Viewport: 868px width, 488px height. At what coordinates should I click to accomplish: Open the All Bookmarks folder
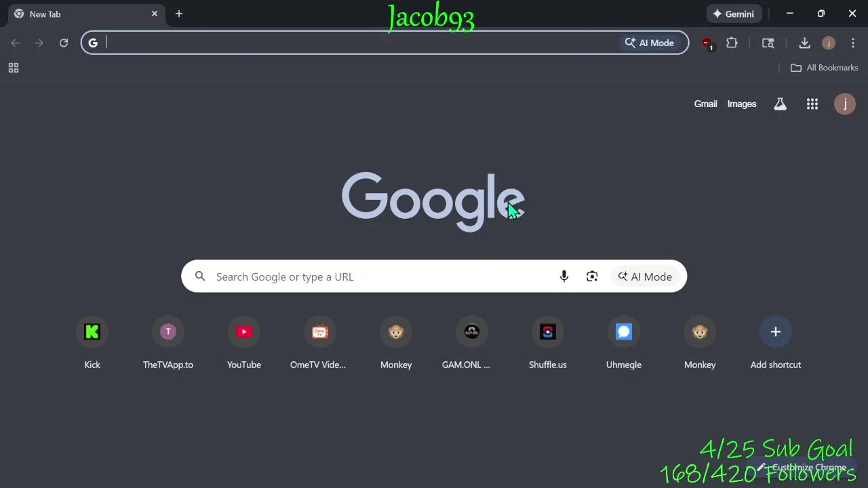(x=825, y=68)
